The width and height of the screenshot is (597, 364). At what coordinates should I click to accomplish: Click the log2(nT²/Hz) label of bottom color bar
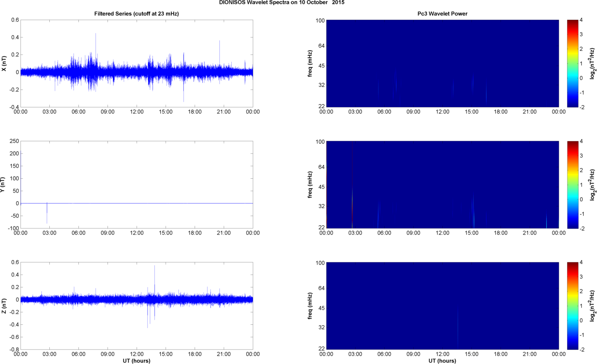pos(593,306)
